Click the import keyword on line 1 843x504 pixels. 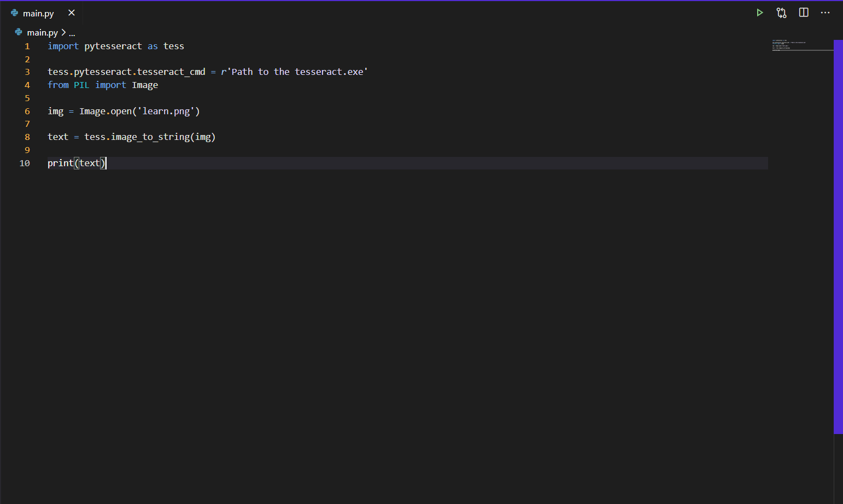click(x=63, y=46)
